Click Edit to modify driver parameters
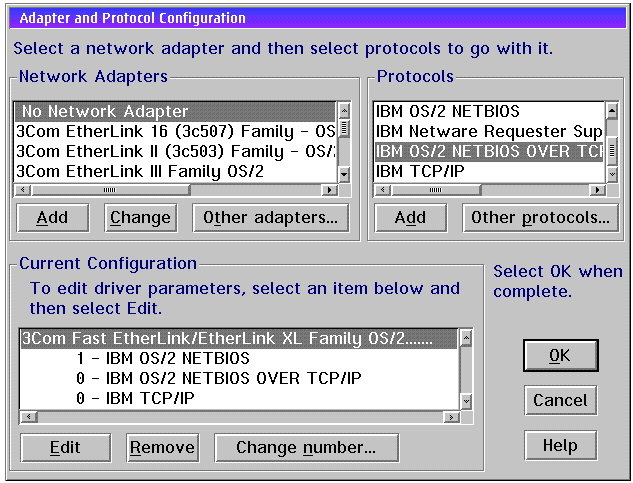 click(x=65, y=447)
